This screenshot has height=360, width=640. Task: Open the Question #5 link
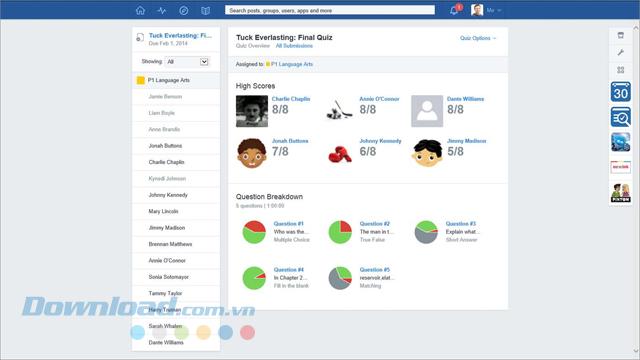375,270
